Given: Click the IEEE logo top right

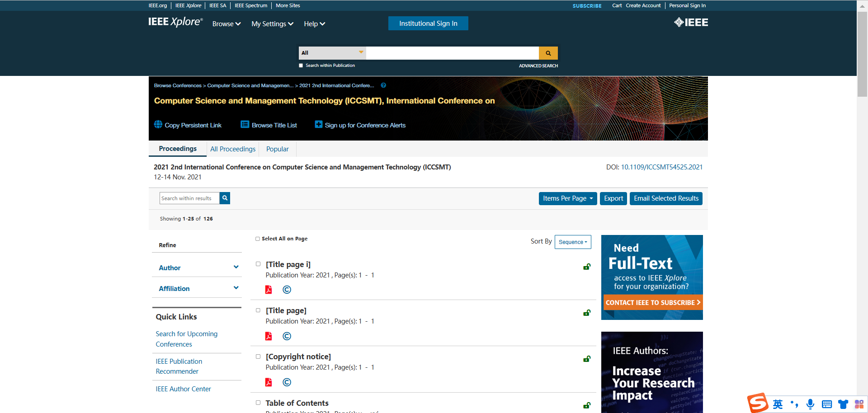Looking at the screenshot, I should 691,23.
